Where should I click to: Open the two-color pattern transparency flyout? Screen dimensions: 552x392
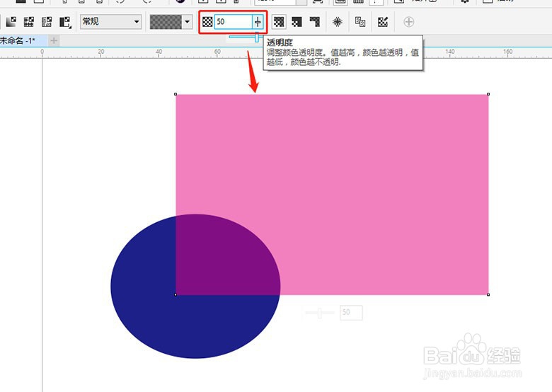click(65, 22)
